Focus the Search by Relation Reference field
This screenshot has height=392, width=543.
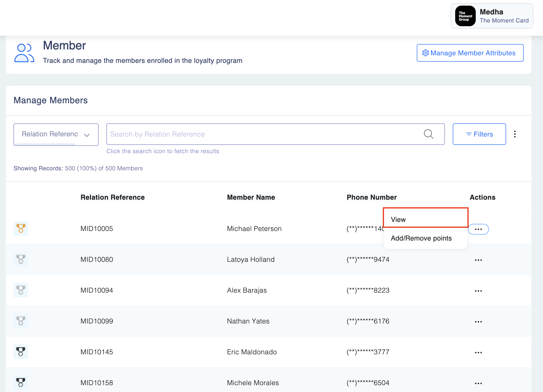click(264, 134)
